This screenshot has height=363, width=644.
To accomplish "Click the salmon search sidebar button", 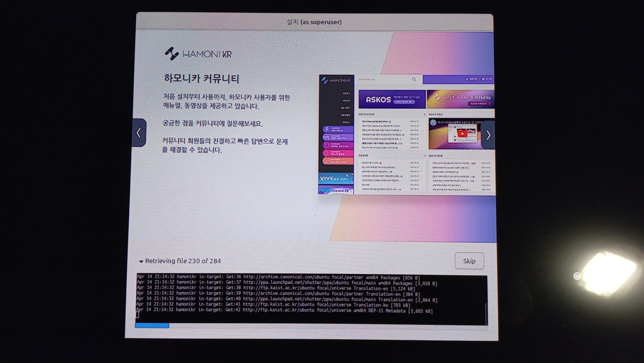I will point(338,161).
